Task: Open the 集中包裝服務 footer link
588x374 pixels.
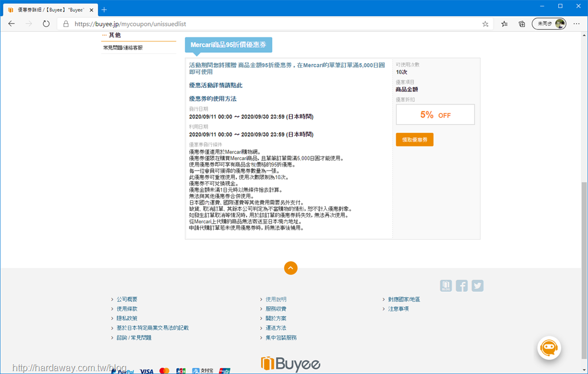Action: pyautogui.click(x=281, y=338)
